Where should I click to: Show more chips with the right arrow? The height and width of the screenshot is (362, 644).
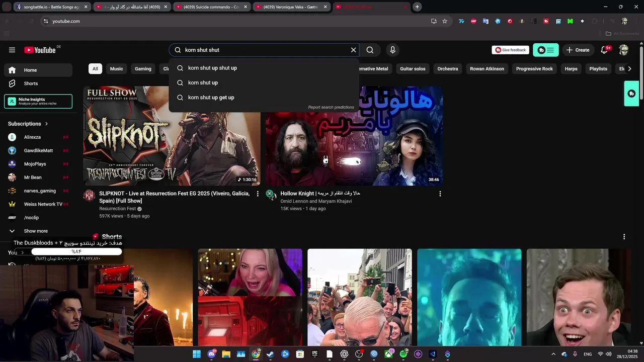(x=629, y=69)
